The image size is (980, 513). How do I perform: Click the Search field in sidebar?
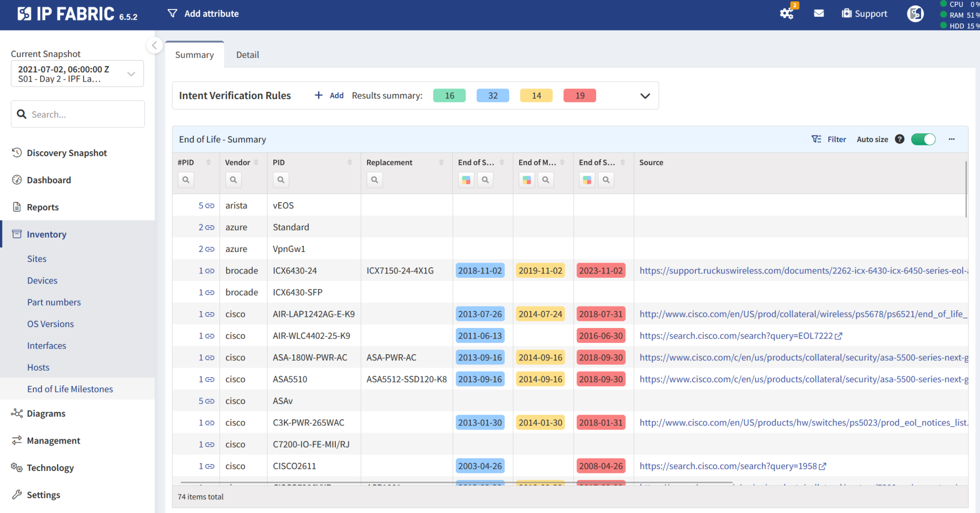tap(78, 114)
